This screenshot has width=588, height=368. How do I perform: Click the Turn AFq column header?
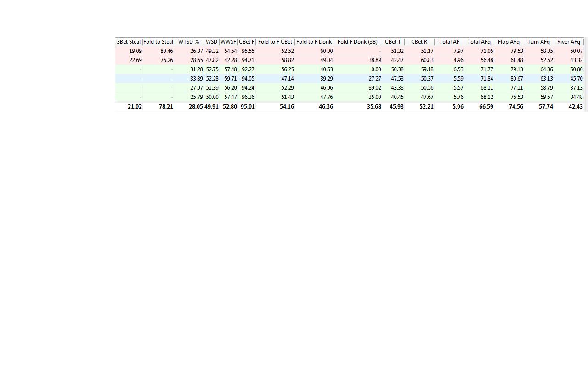click(x=539, y=42)
